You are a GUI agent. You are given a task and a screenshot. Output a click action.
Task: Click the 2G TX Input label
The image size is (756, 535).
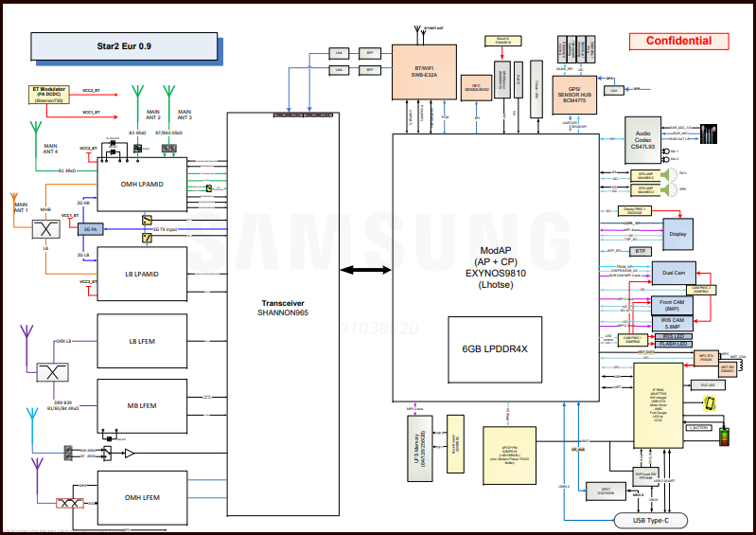(165, 230)
